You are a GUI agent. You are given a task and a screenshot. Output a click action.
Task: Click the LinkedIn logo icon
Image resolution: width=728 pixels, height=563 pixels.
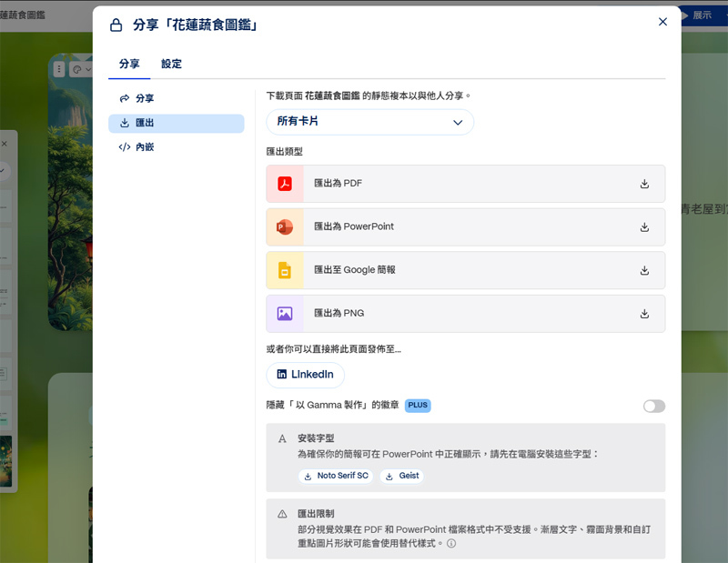tap(285, 375)
